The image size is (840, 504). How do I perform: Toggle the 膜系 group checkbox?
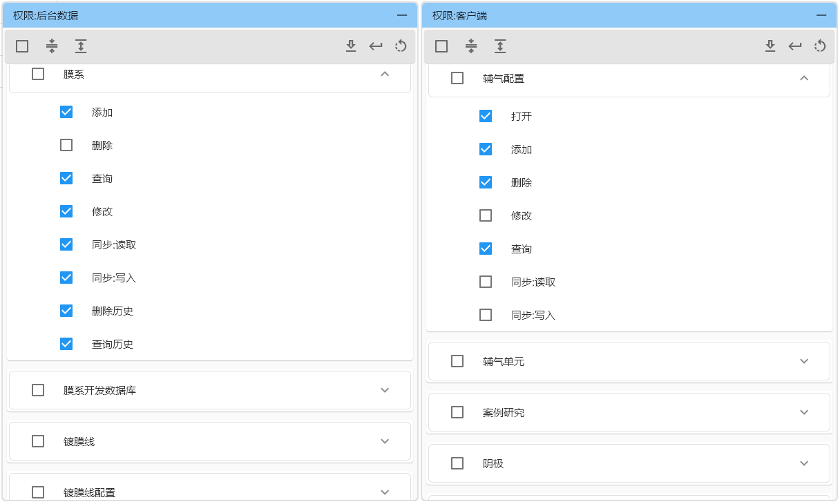click(x=38, y=74)
